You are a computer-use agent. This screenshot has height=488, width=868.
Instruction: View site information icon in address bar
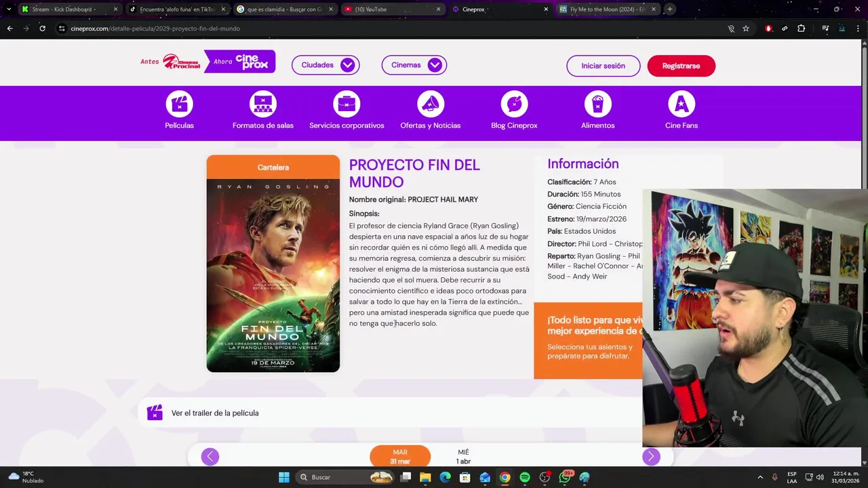[62, 28]
